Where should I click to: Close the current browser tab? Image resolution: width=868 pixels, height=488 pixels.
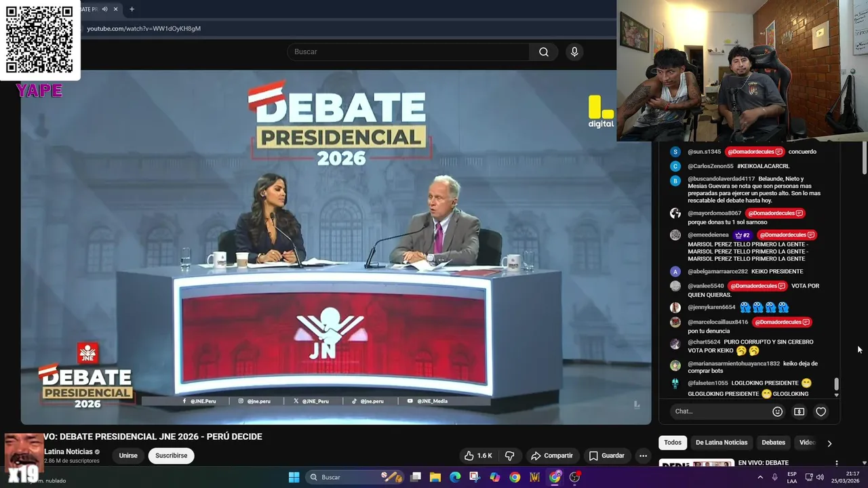pyautogui.click(x=116, y=9)
